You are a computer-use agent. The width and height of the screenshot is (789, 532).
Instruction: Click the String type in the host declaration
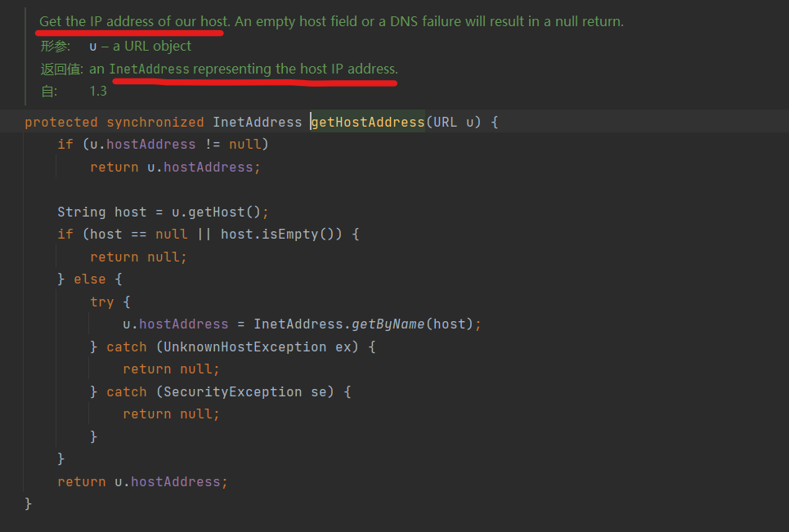click(81, 212)
